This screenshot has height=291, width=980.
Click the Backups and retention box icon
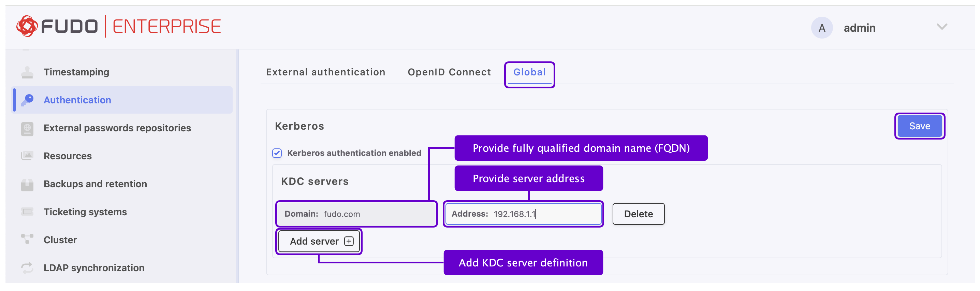27,184
